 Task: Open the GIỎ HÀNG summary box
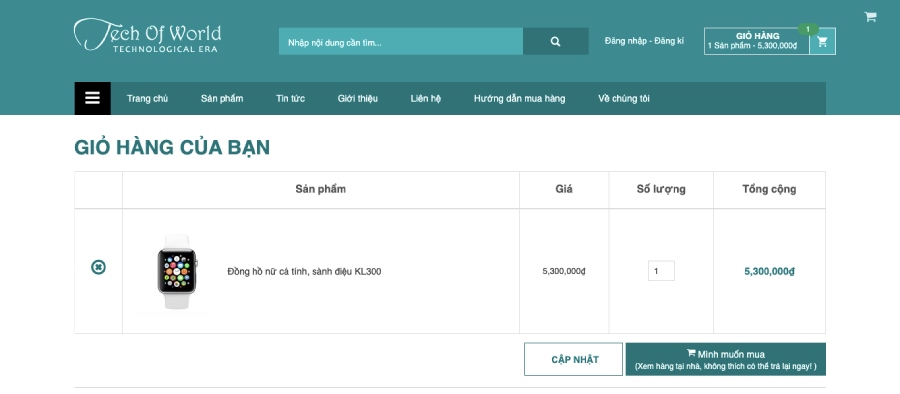[757, 41]
